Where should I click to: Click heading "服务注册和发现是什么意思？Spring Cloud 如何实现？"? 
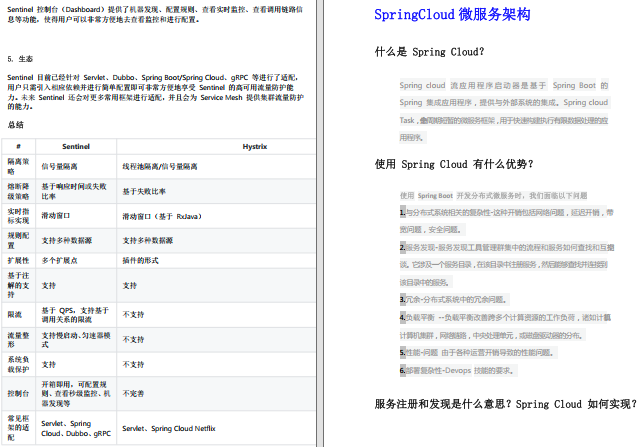pyautogui.click(x=506, y=404)
